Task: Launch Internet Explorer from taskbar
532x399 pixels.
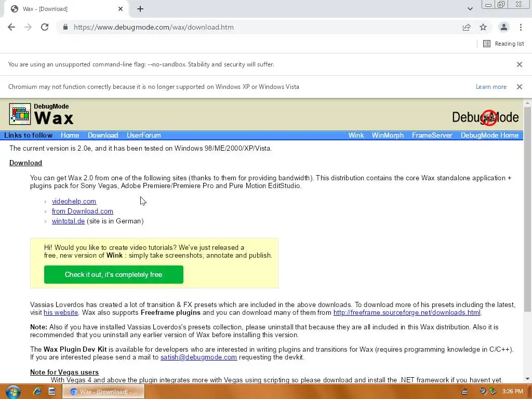Action: [x=37, y=392]
